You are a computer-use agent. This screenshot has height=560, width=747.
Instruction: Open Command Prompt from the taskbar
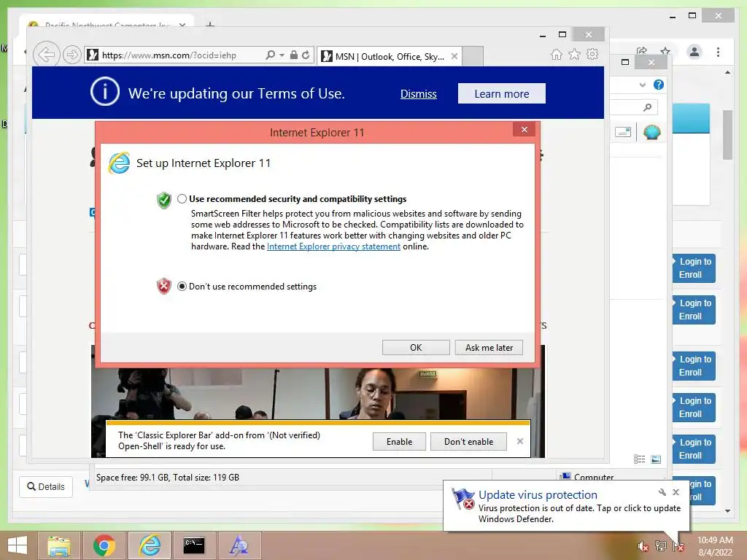tap(194, 545)
